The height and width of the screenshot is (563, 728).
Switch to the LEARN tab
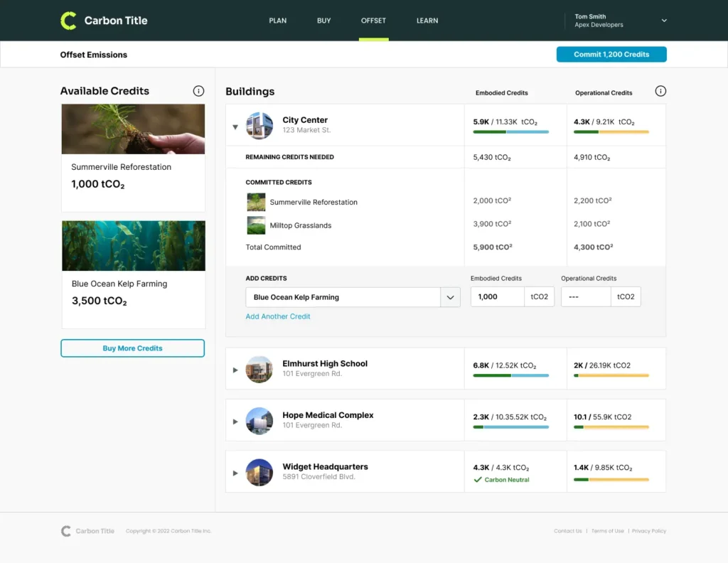coord(427,21)
